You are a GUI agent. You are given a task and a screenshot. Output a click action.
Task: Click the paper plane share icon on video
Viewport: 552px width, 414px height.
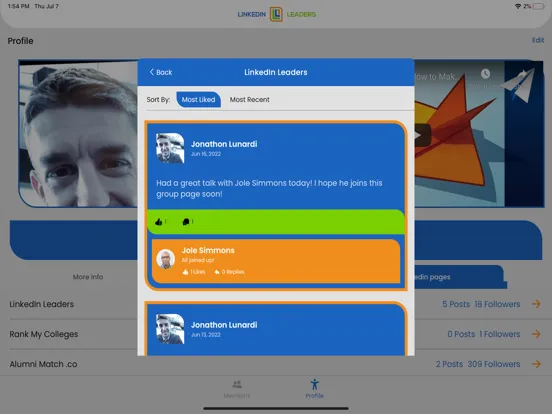tap(520, 85)
